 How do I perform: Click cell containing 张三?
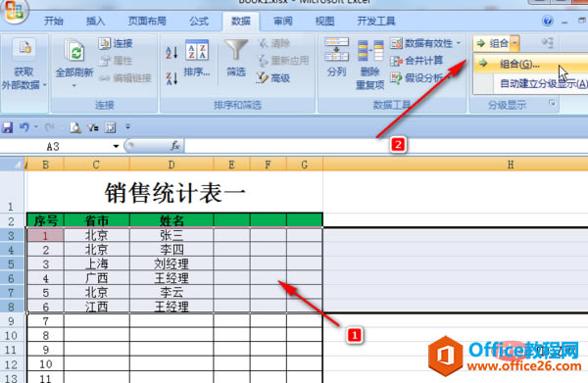click(171, 235)
